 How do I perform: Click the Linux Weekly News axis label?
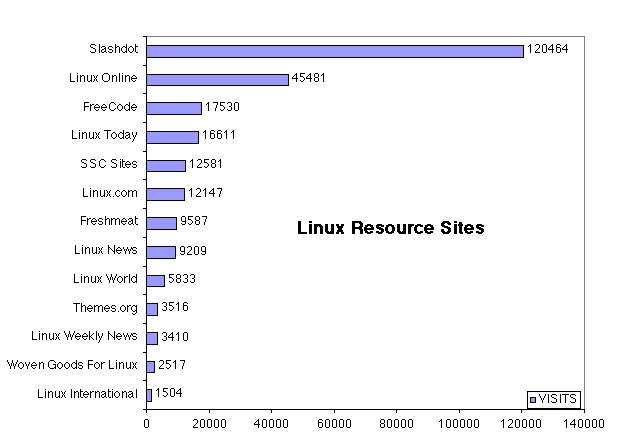click(84, 337)
